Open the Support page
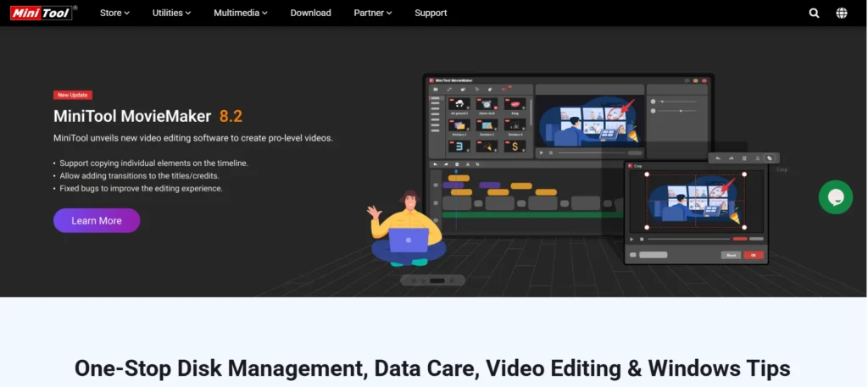Screen dimensions: 868x387 click(431, 13)
